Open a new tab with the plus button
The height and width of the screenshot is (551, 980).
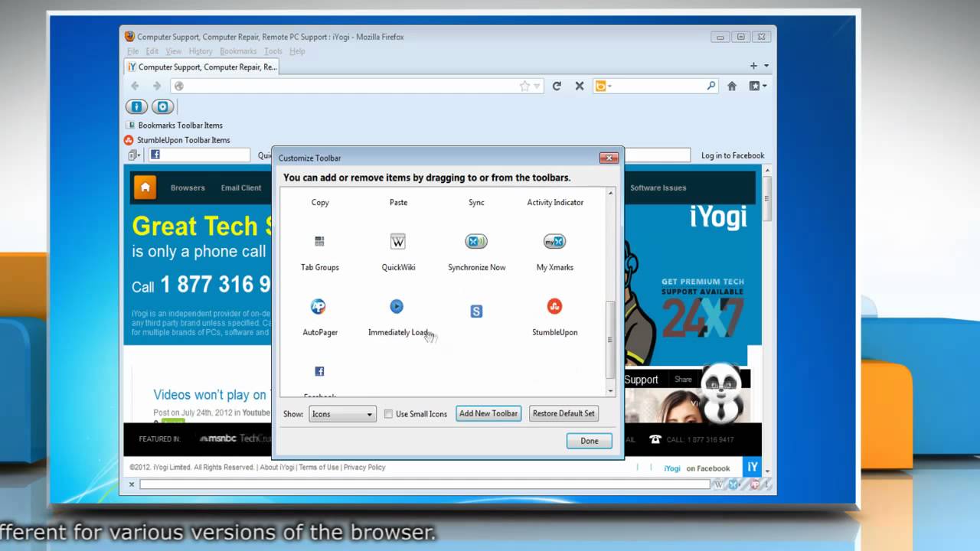(753, 67)
